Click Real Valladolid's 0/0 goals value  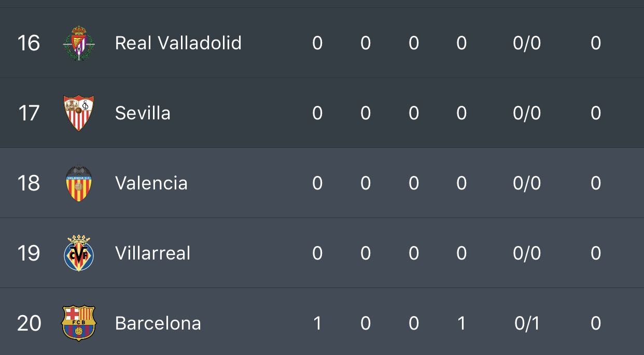coord(527,43)
